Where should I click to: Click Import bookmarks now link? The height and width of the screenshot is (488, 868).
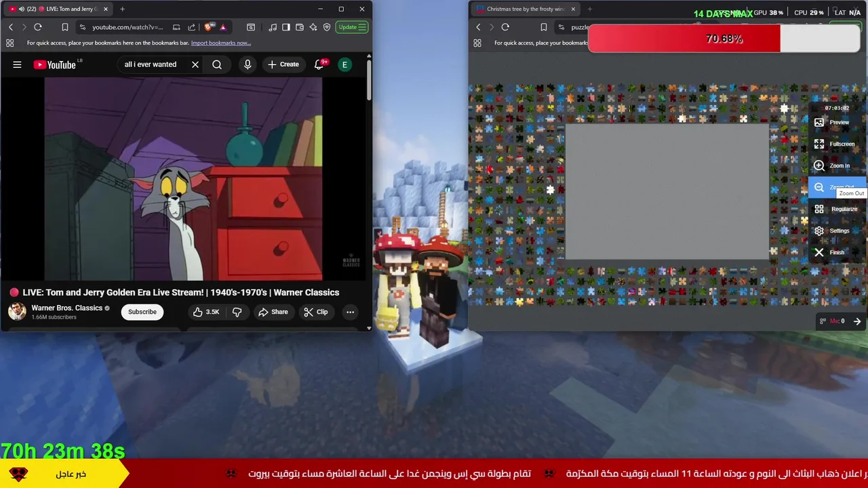click(221, 43)
